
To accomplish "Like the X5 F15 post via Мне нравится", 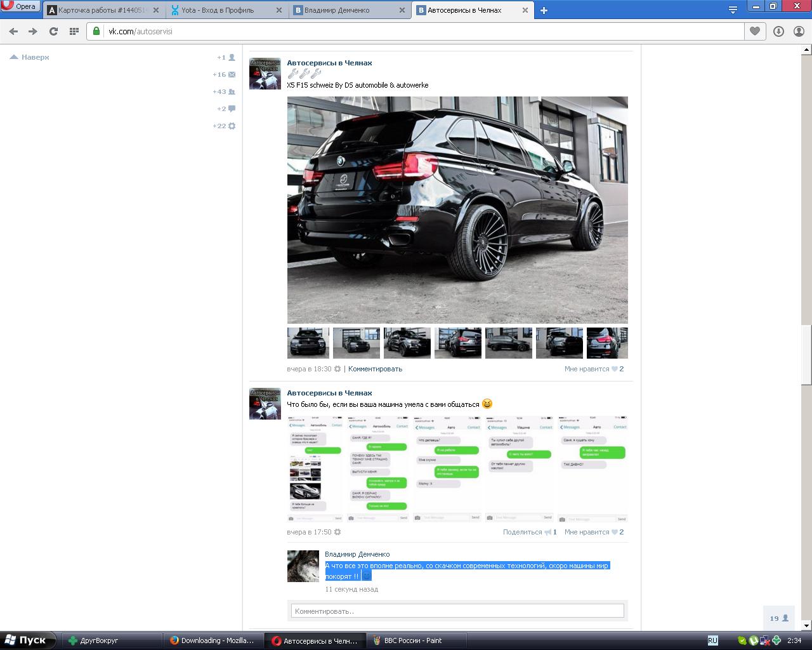I will point(594,369).
